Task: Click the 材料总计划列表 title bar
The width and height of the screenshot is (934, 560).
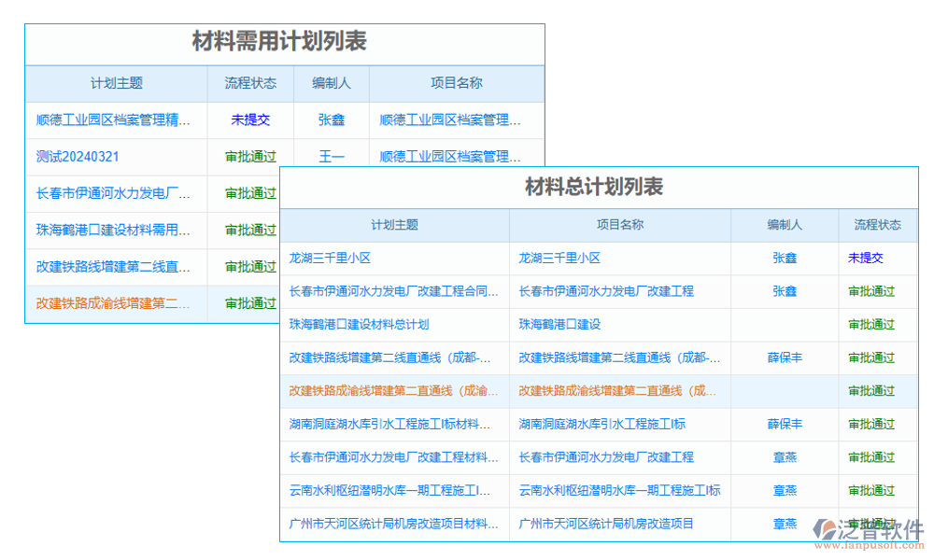Action: tap(598, 187)
